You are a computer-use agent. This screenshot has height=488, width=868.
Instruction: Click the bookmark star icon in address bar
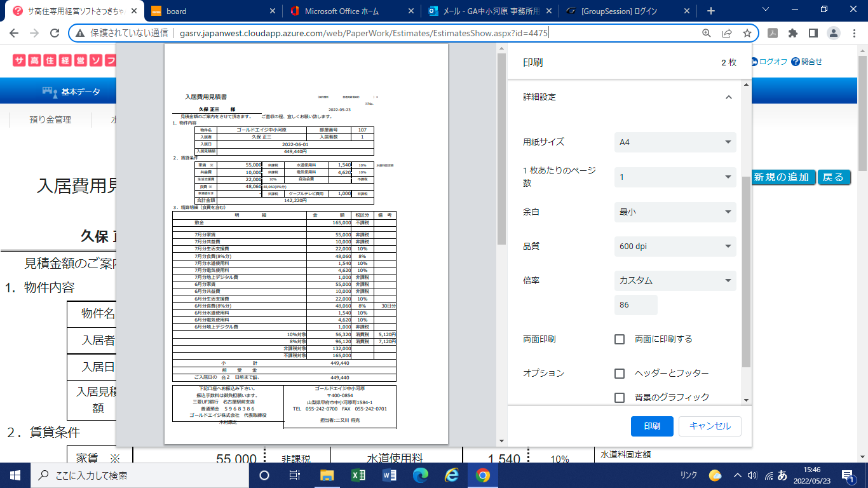(x=747, y=33)
